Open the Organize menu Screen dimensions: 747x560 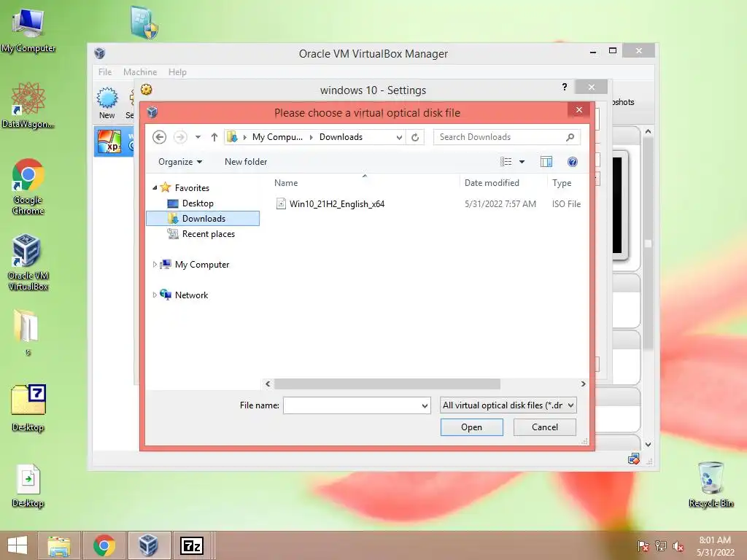tap(180, 162)
